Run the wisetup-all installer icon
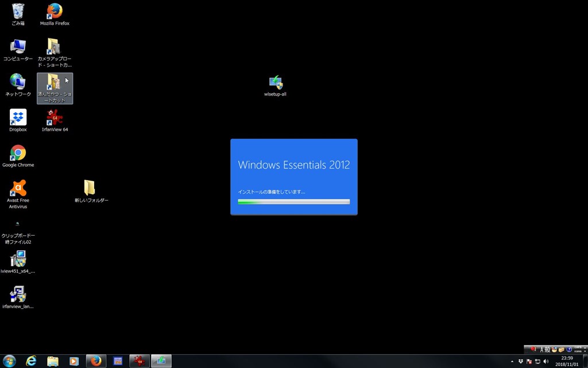Screen dimensions: 588x368 click(275, 82)
